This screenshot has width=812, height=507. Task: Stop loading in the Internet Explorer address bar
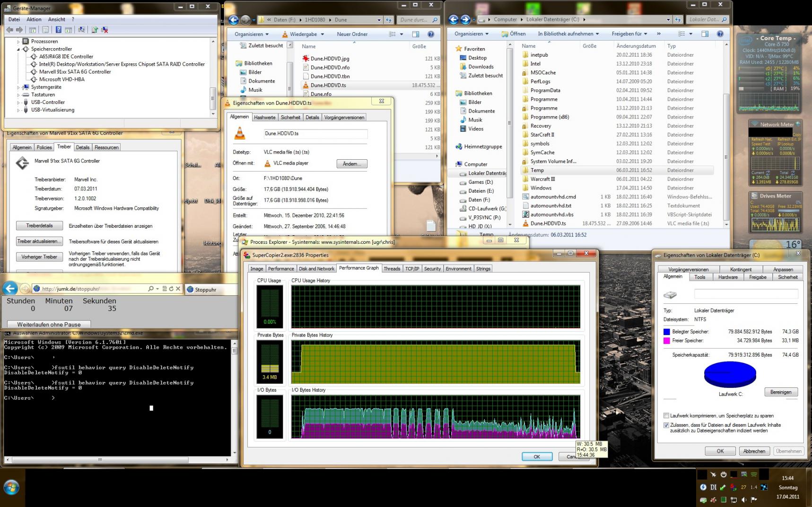[178, 289]
